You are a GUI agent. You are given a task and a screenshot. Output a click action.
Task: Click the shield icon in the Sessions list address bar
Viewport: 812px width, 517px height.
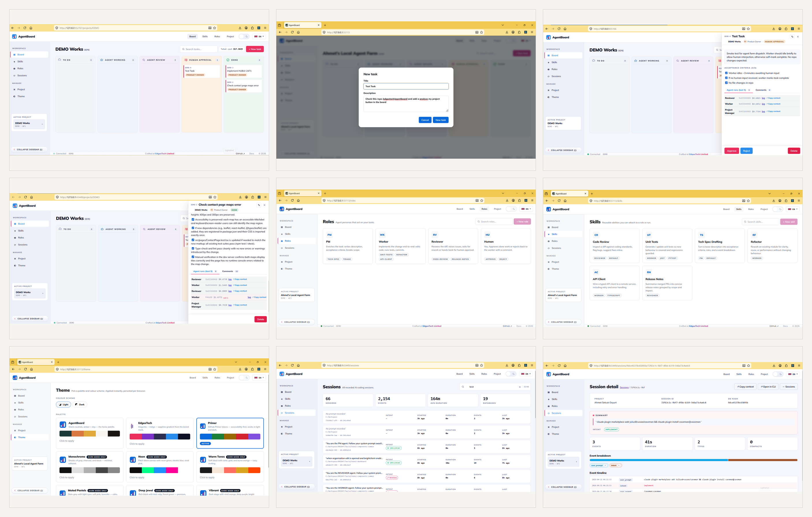324,365
